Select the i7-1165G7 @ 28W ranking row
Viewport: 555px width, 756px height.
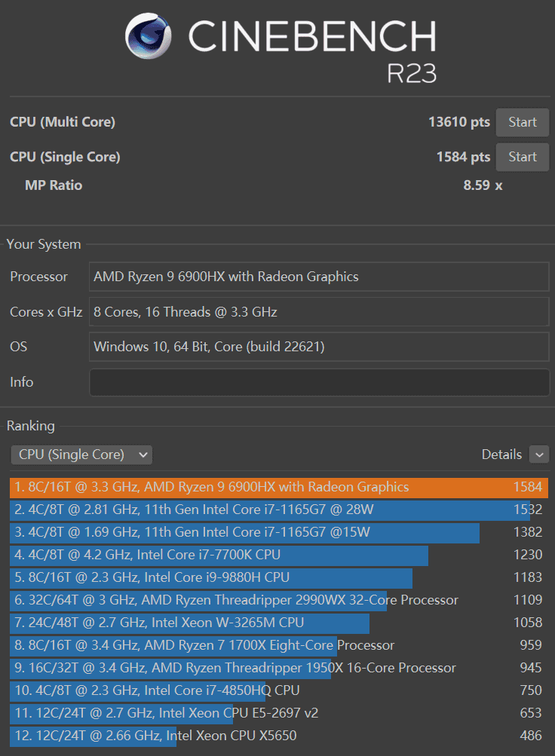point(277,510)
